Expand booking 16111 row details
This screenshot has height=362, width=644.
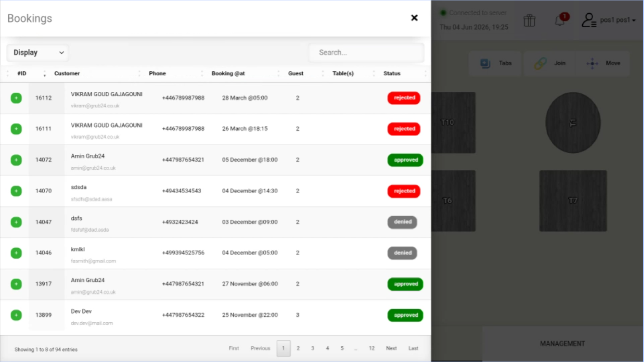(16, 129)
